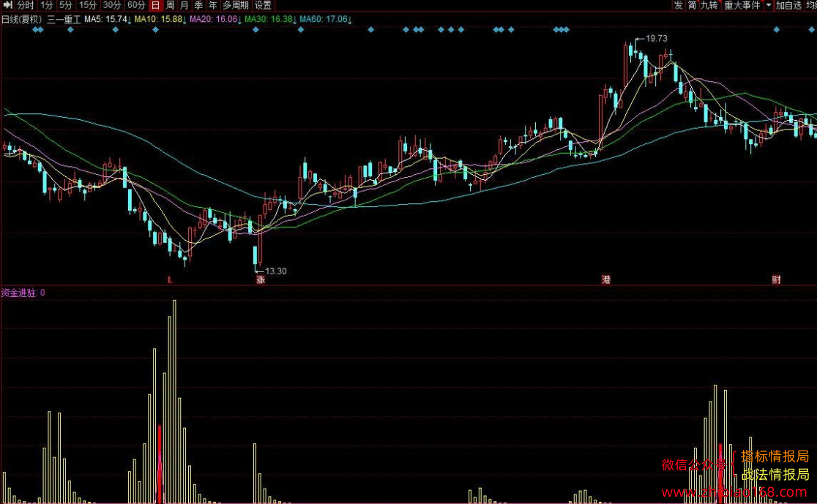Click the stock name 三一重工
The image size is (817, 504).
click(x=64, y=19)
